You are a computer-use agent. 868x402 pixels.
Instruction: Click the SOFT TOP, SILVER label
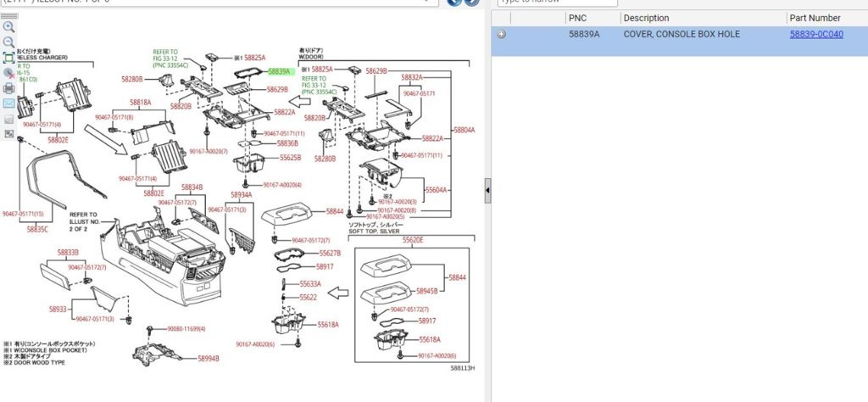click(x=376, y=231)
